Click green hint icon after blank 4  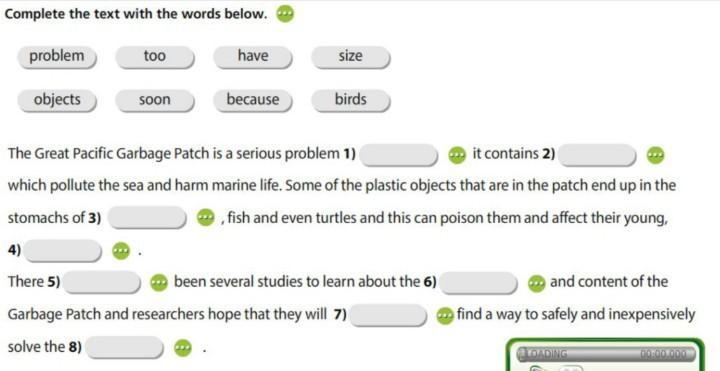121,251
